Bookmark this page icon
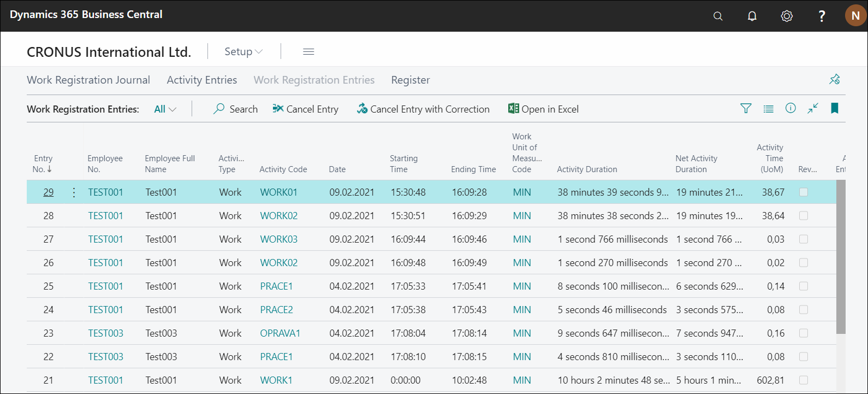This screenshot has width=868, height=394. coord(835,108)
